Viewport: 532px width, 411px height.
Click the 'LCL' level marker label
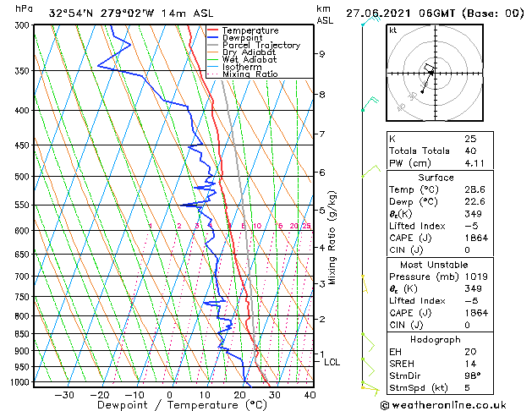tap(332, 362)
